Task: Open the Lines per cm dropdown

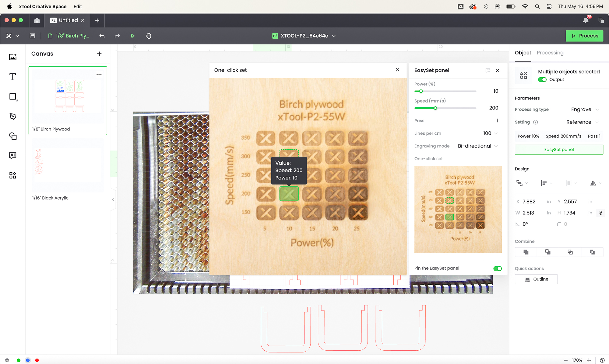Action: click(x=490, y=133)
